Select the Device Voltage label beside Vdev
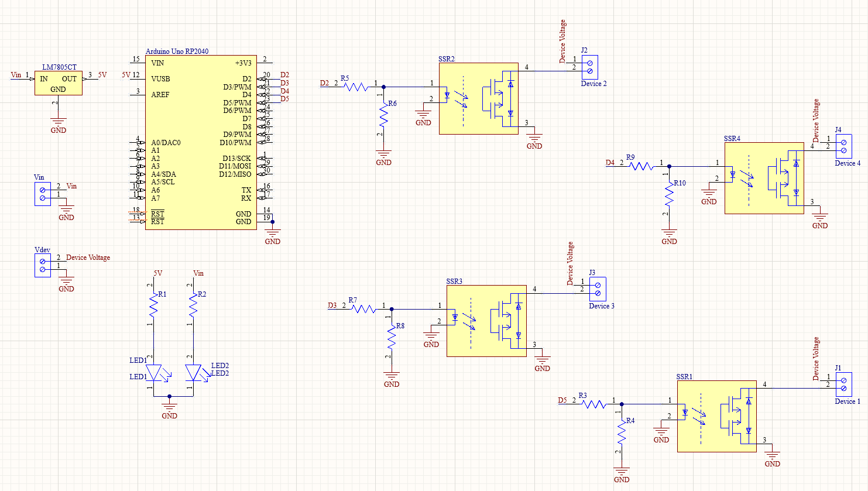This screenshot has height=491, width=868. tap(88, 257)
